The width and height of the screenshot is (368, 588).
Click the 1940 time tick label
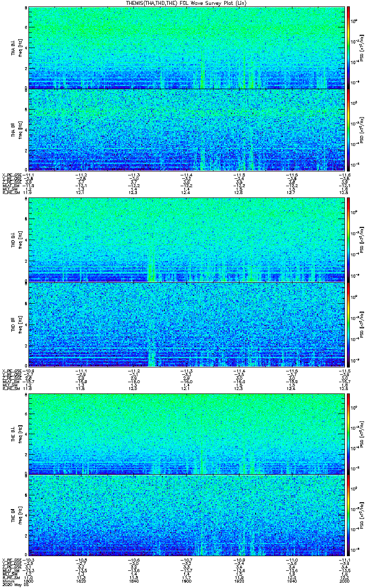point(291,581)
